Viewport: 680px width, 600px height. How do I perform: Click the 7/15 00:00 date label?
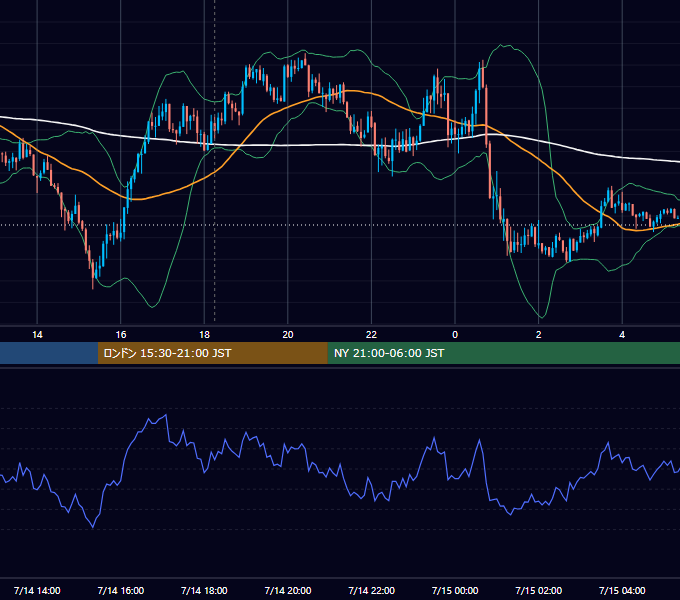click(x=455, y=590)
